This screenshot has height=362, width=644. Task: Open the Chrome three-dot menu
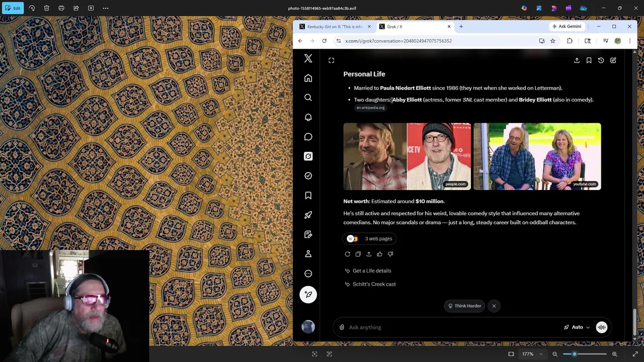(x=630, y=41)
